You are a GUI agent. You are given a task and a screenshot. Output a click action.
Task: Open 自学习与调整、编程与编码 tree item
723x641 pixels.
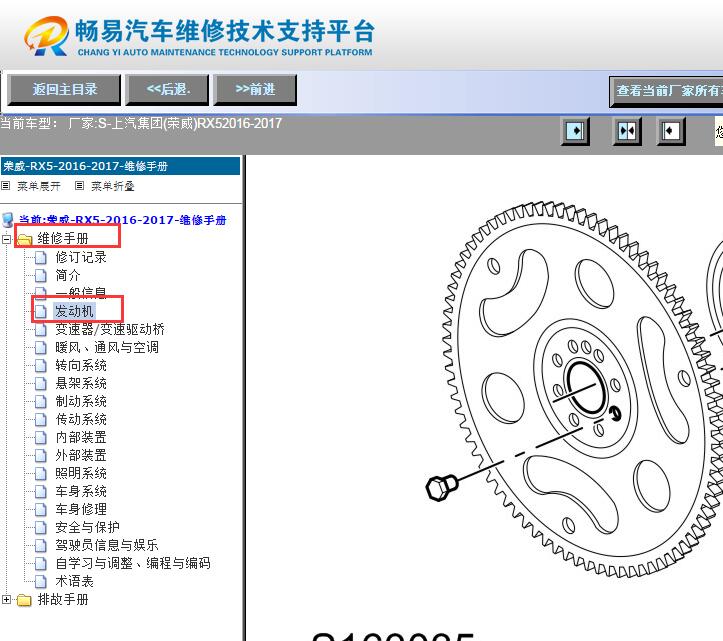click(x=133, y=563)
